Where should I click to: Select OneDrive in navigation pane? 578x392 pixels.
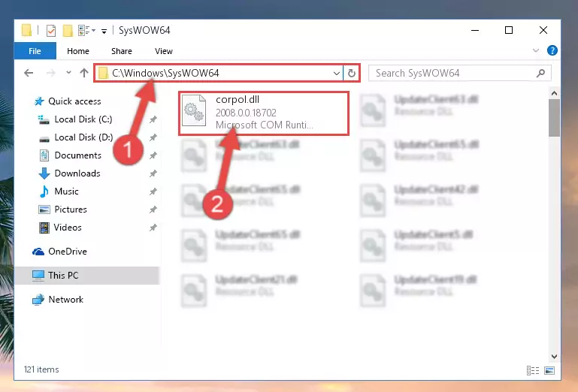tap(68, 252)
